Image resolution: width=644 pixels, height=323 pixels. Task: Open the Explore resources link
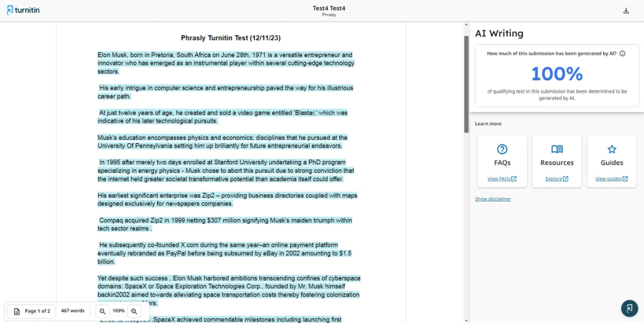coord(557,179)
